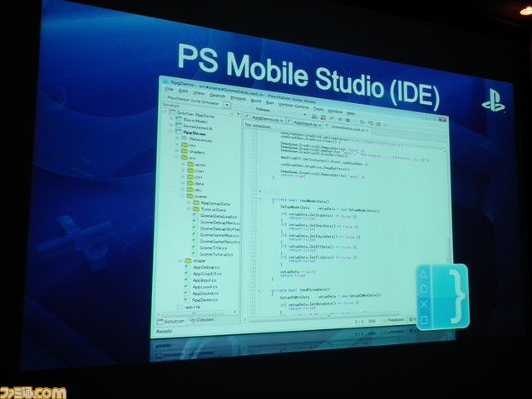
Task: Click the No selection breadcrumb
Action: pos(258,126)
